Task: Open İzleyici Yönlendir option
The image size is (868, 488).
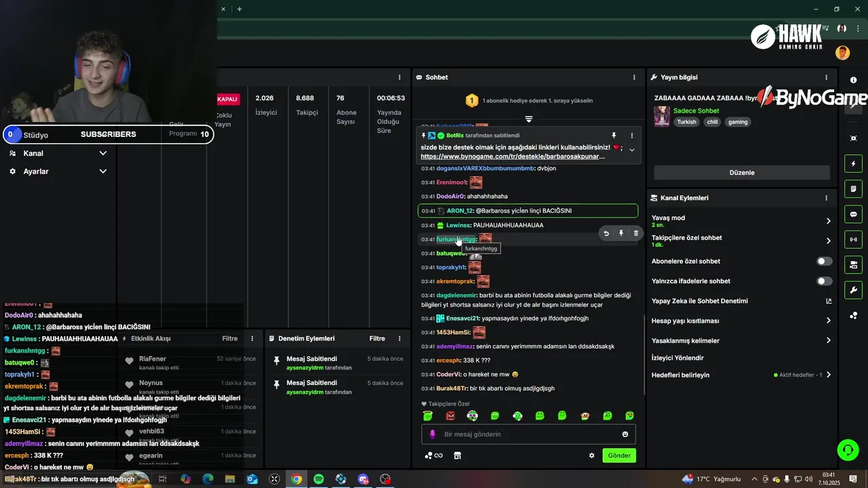Action: click(677, 357)
